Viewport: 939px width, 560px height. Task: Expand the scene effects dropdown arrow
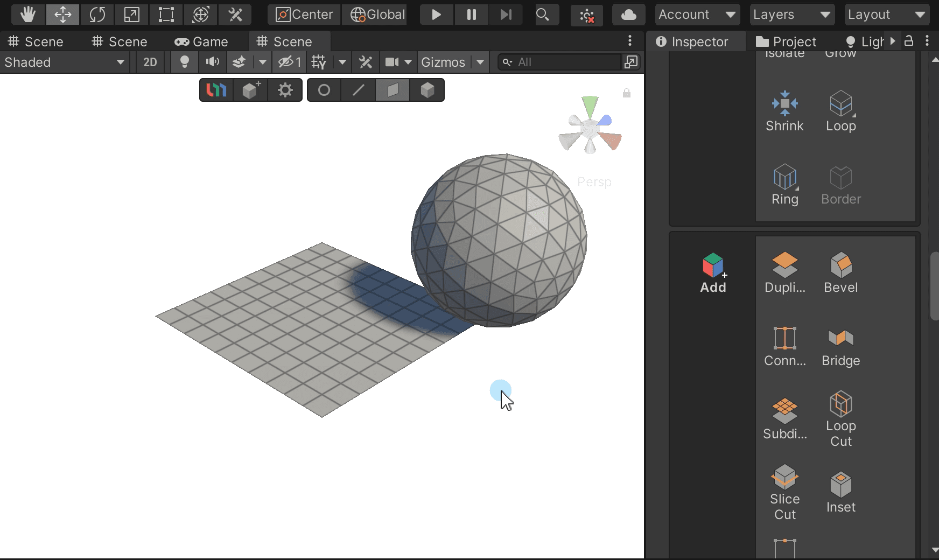262,62
